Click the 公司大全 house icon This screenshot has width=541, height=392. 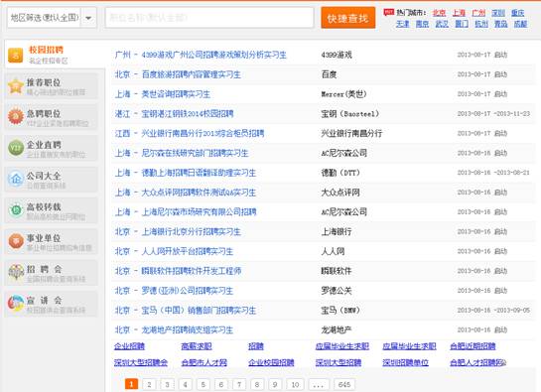tap(16, 179)
